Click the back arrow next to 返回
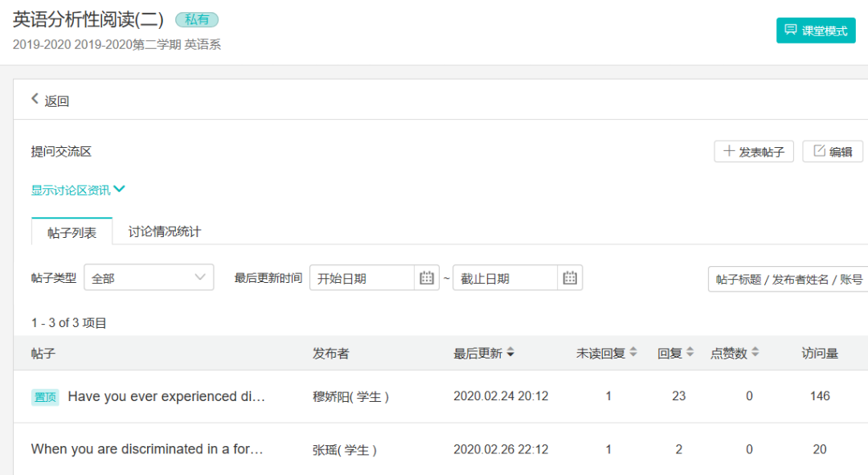Image resolution: width=868 pixels, height=475 pixels. [35, 99]
